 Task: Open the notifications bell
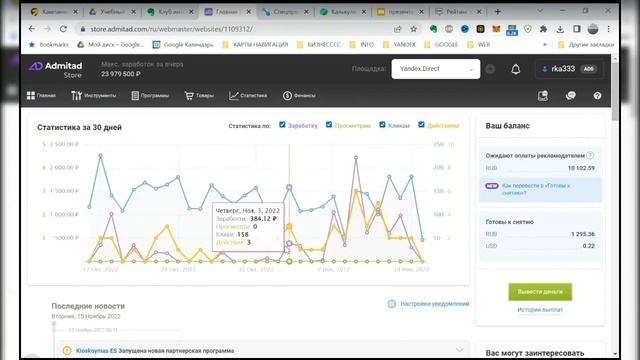[516, 69]
